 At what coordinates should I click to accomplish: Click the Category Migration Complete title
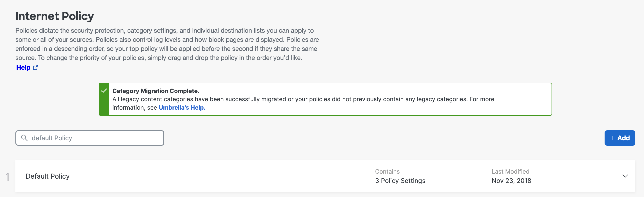tap(156, 91)
